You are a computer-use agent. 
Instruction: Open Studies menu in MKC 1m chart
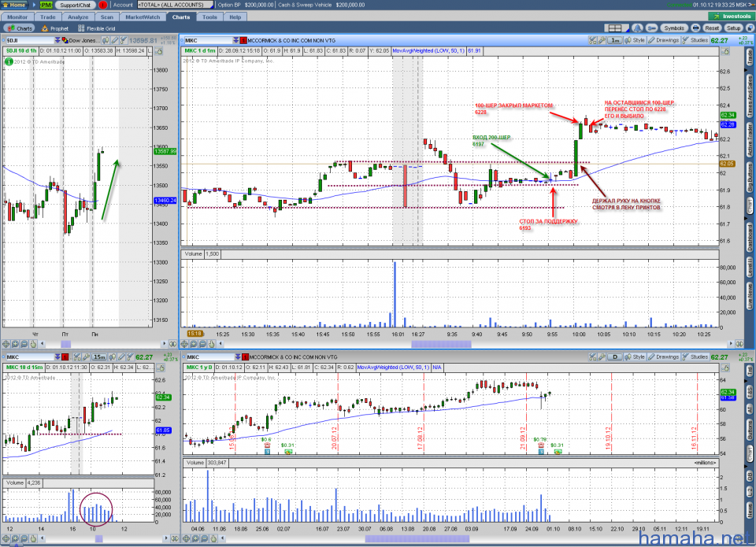695,40
